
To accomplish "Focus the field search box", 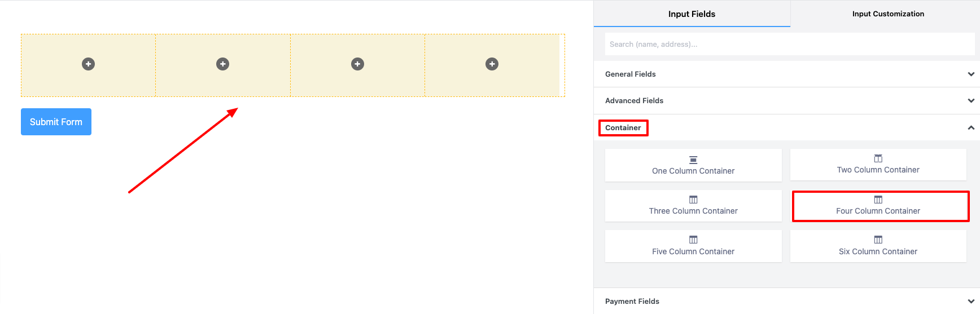I will [790, 44].
